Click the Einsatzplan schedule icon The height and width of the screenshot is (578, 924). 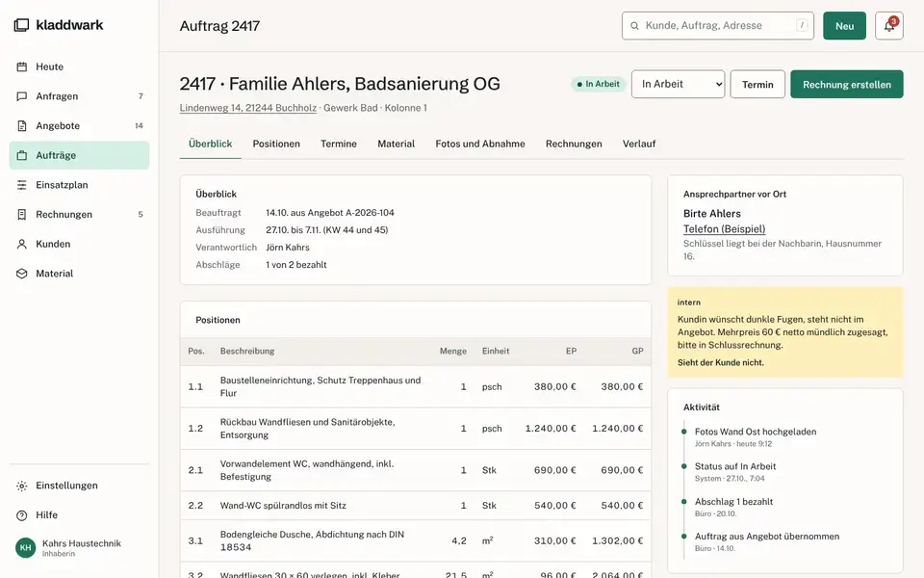(x=22, y=185)
